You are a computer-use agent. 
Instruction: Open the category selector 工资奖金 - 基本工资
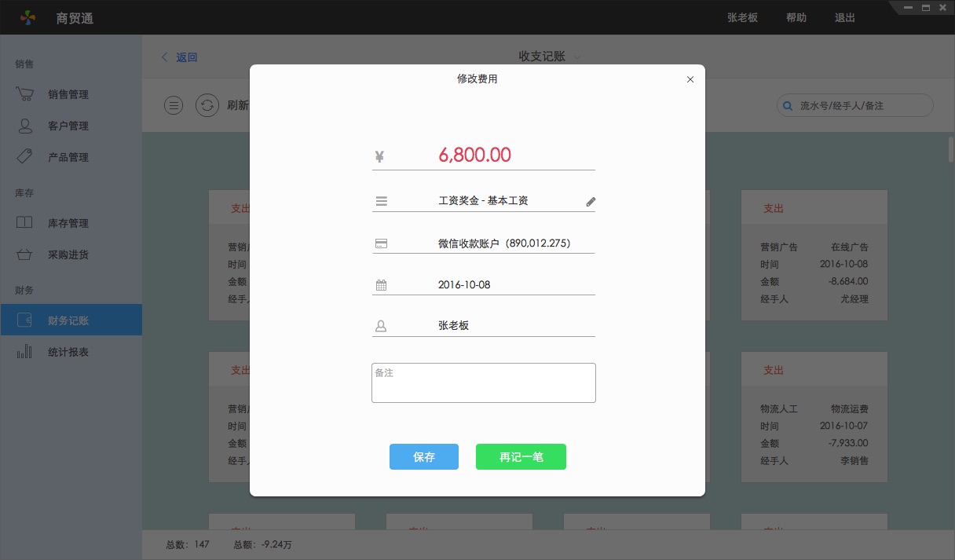(483, 200)
